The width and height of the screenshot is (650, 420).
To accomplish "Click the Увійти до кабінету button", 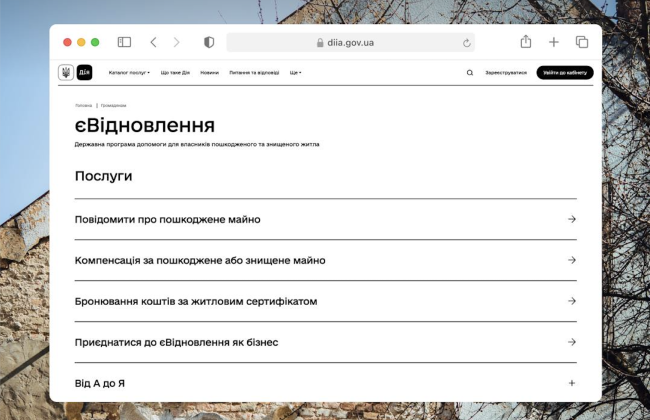I will coord(564,73).
